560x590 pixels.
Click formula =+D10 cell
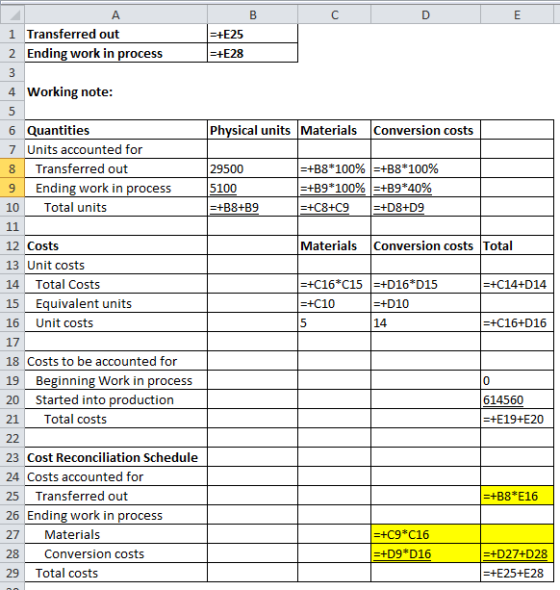425,303
